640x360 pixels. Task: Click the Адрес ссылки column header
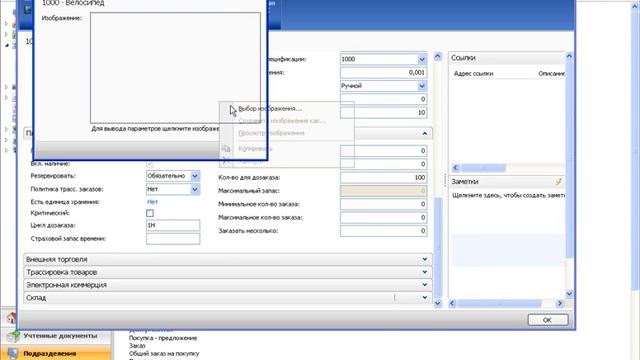(x=473, y=74)
